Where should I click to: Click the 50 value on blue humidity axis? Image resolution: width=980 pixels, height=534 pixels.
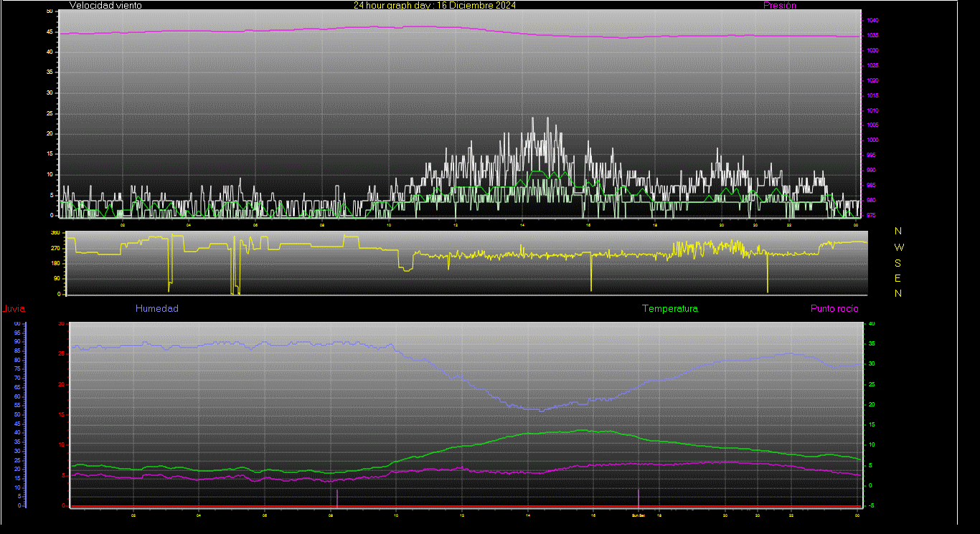[17, 414]
